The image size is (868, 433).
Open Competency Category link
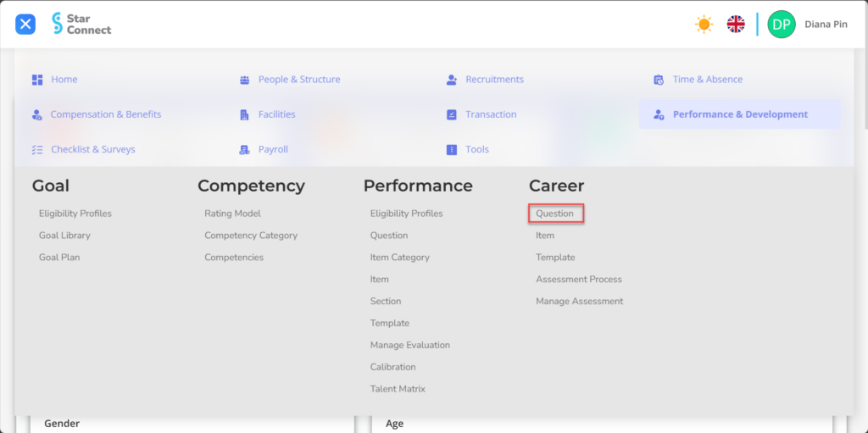pyautogui.click(x=251, y=236)
